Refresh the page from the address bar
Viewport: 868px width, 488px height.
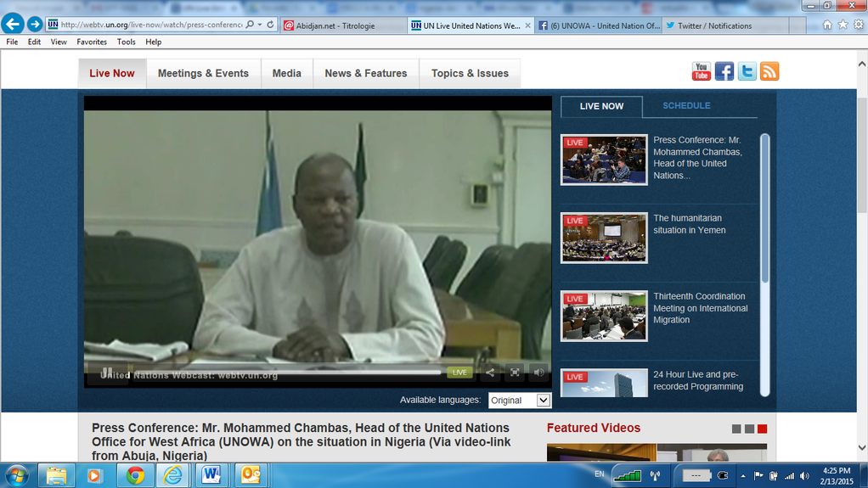click(271, 25)
